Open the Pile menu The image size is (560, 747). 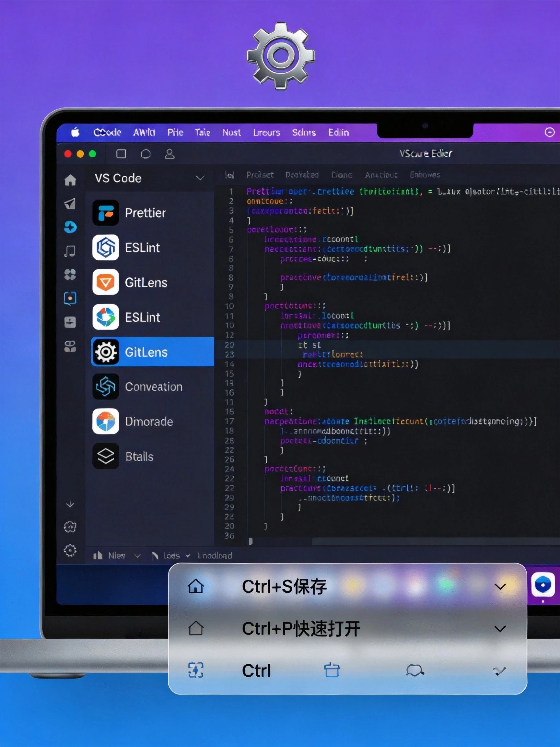pos(175,132)
